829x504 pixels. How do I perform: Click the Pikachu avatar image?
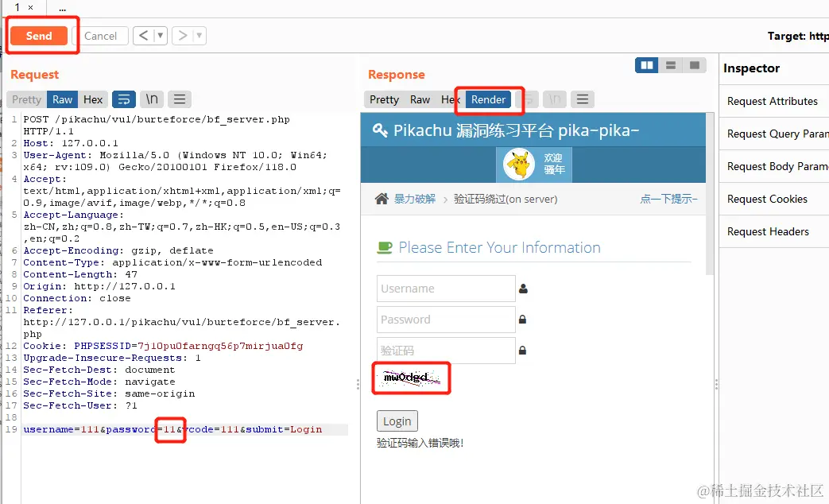point(519,165)
